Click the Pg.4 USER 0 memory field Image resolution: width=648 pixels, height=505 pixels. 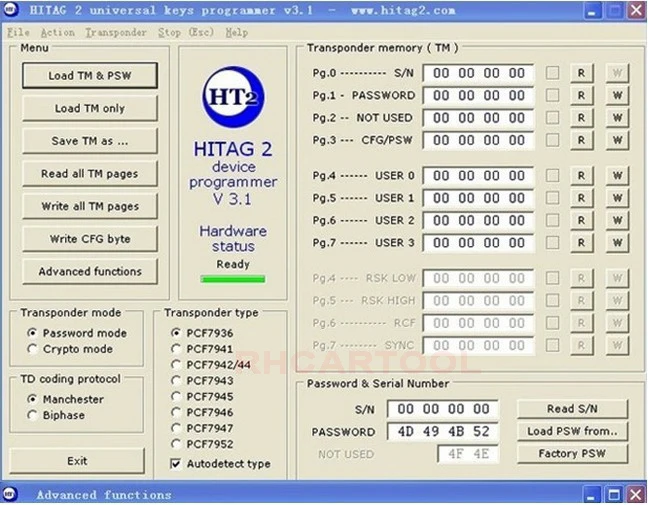(x=479, y=176)
